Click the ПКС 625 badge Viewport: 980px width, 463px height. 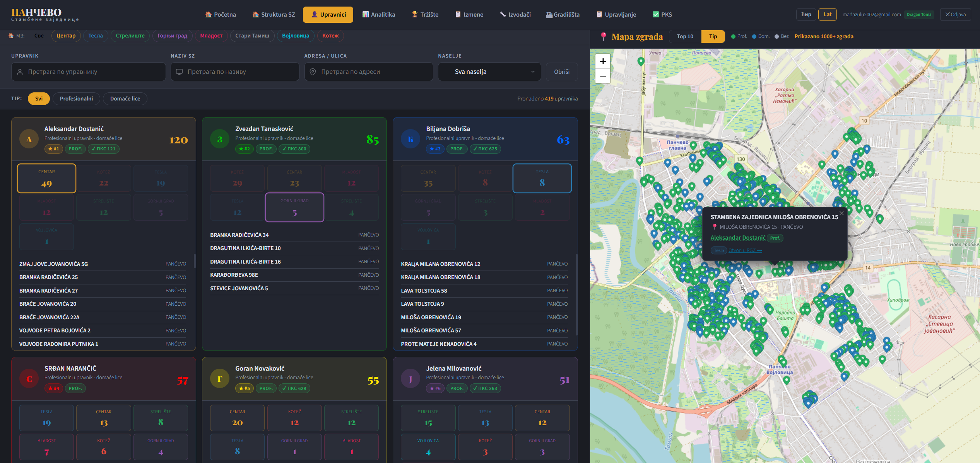click(485, 149)
